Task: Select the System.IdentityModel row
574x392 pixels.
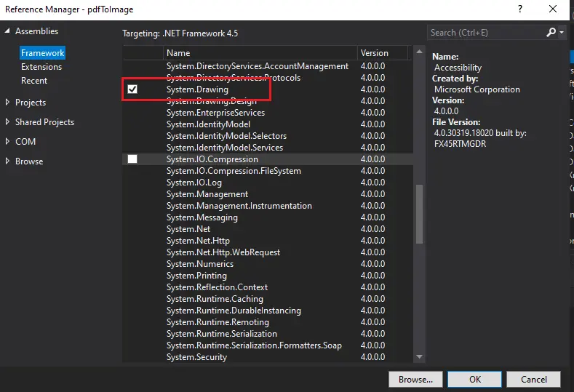Action: (x=268, y=124)
